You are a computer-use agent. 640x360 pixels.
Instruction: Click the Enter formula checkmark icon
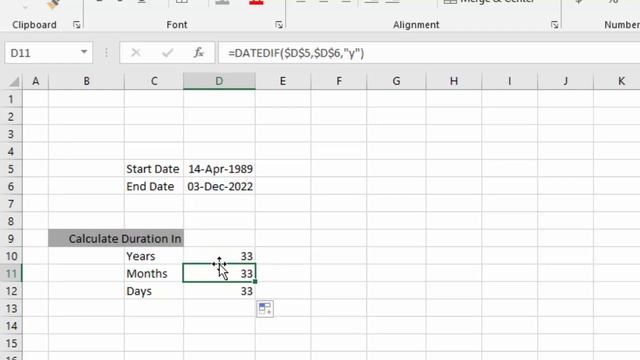[167, 53]
